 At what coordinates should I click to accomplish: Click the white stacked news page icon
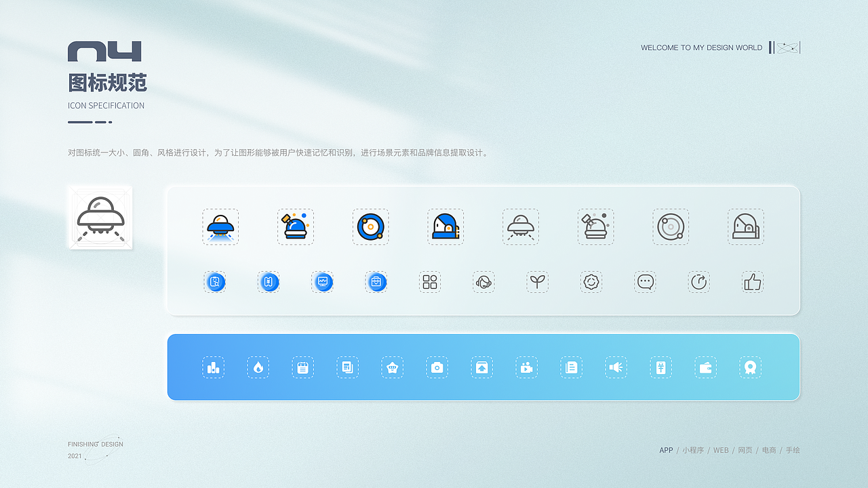coord(348,367)
